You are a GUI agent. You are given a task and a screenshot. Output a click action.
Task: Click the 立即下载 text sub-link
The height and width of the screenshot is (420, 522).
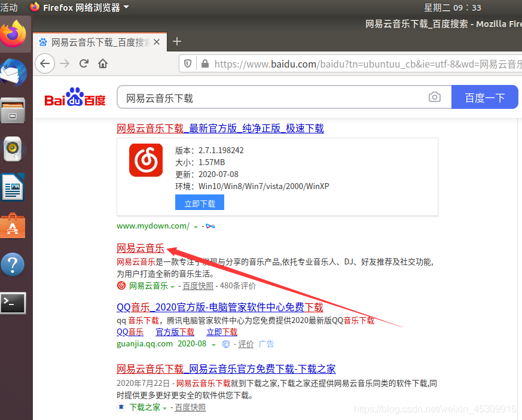[x=222, y=331]
